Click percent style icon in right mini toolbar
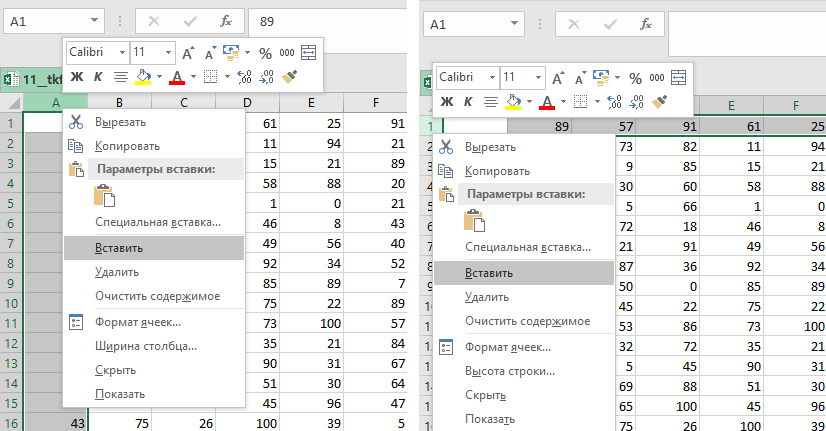 point(635,78)
